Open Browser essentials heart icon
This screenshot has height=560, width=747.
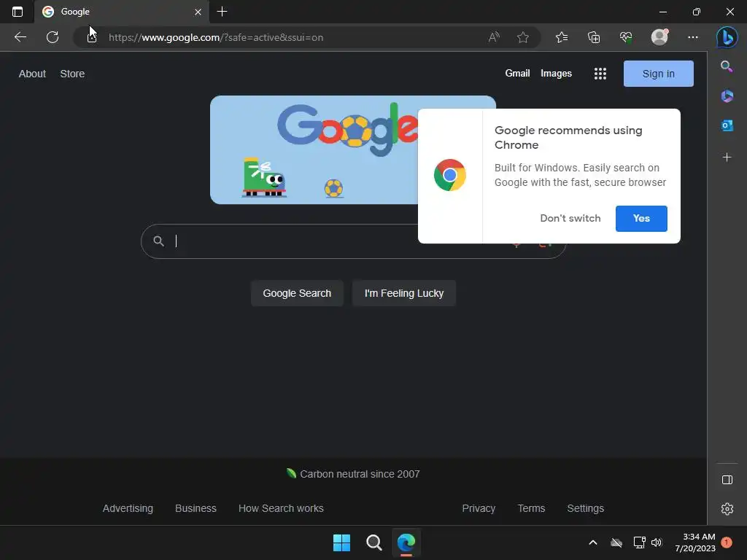tap(626, 37)
